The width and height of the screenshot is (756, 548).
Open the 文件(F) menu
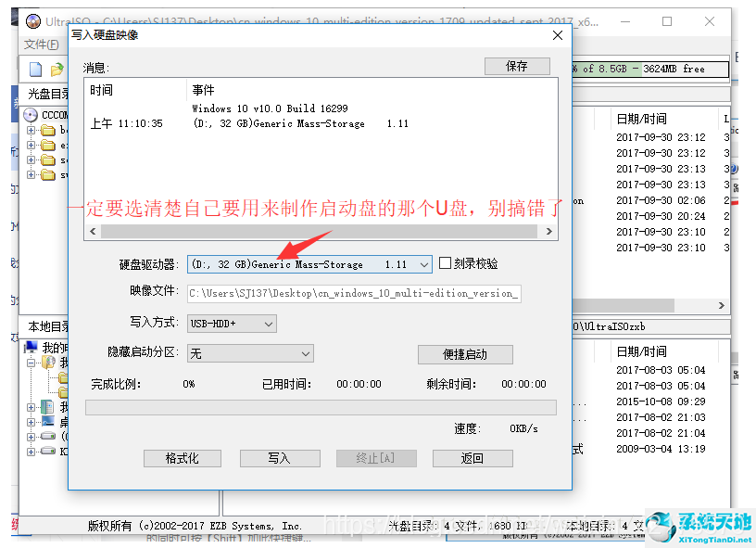coord(42,45)
